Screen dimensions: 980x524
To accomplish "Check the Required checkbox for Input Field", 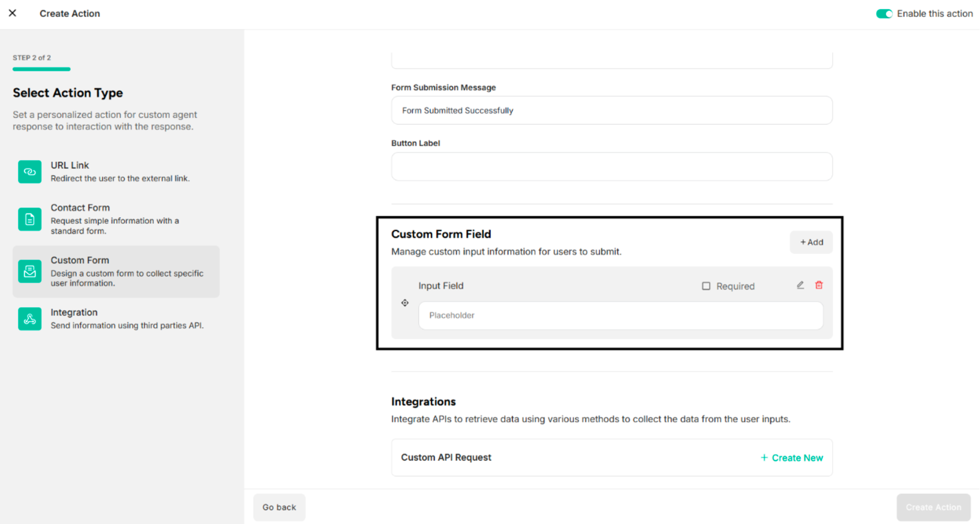I will [706, 286].
